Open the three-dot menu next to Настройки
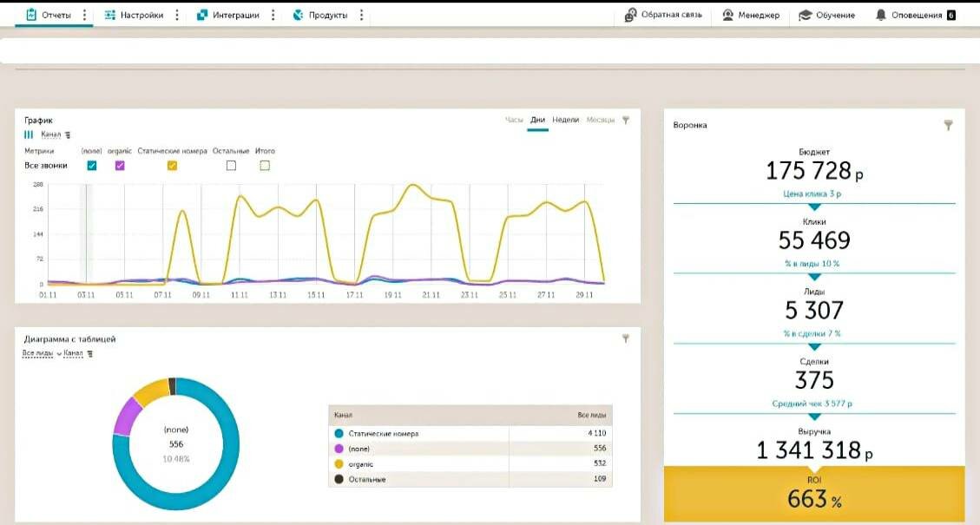 click(177, 15)
